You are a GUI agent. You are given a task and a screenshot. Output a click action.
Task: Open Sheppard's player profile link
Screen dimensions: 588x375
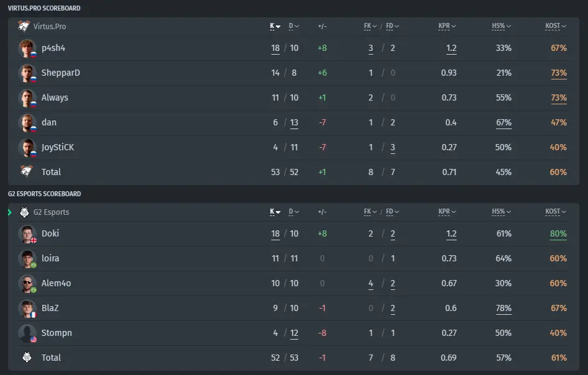point(61,73)
